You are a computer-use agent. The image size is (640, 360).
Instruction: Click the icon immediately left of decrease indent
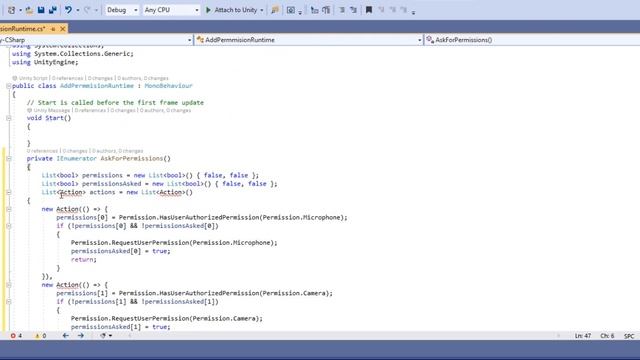pos(326,10)
